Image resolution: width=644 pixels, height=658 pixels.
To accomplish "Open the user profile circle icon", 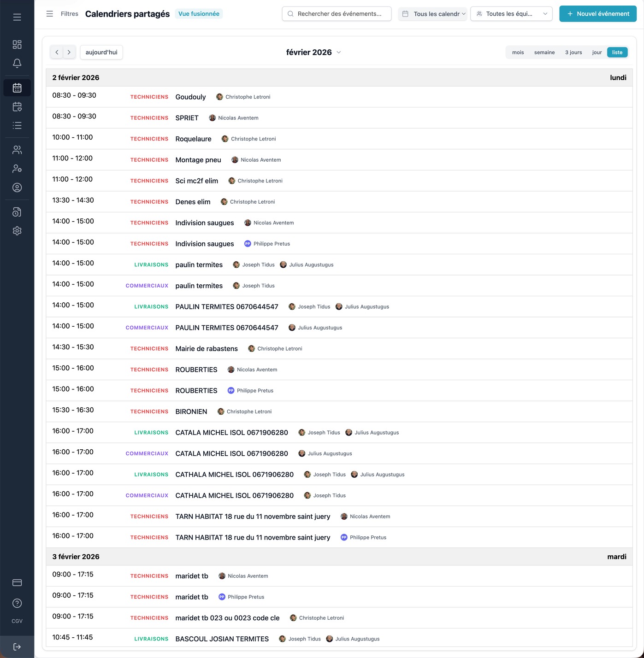I will 17,188.
